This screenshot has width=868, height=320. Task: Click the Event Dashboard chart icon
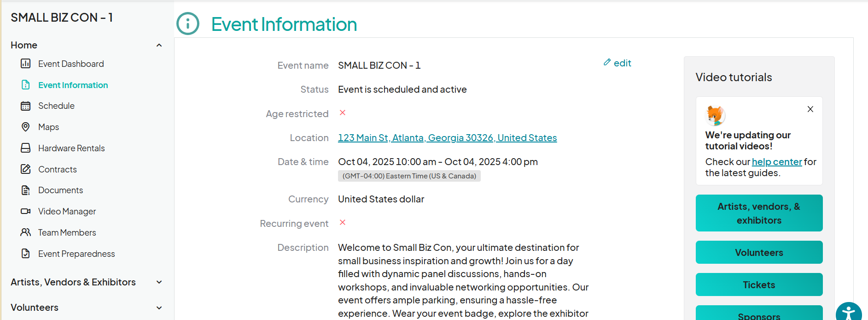[26, 64]
